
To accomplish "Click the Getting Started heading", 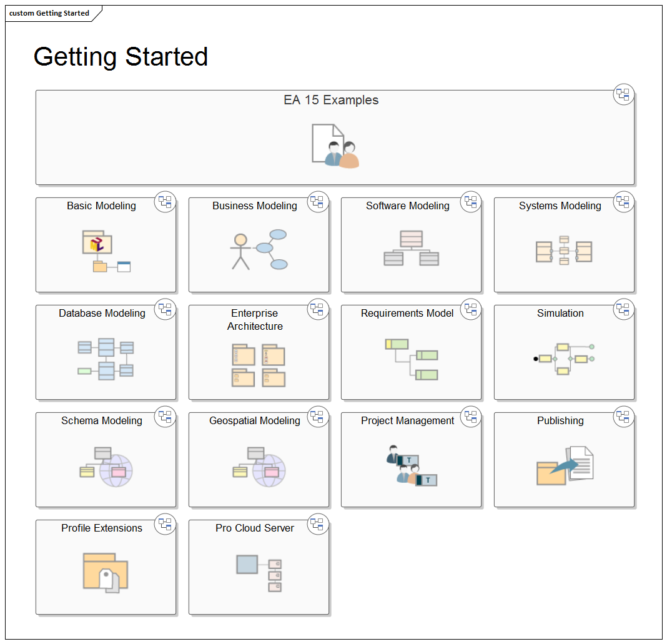I will (x=121, y=57).
